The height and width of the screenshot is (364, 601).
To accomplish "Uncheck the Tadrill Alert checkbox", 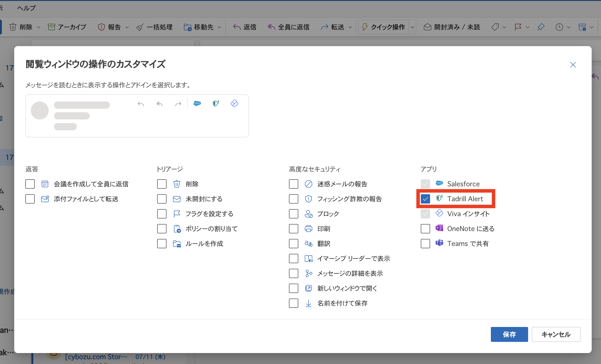I will tap(425, 199).
